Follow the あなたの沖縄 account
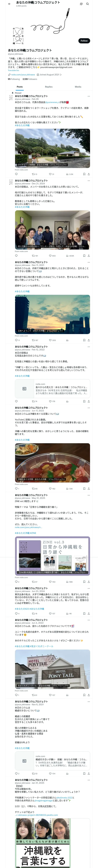 (x=84, y=41)
